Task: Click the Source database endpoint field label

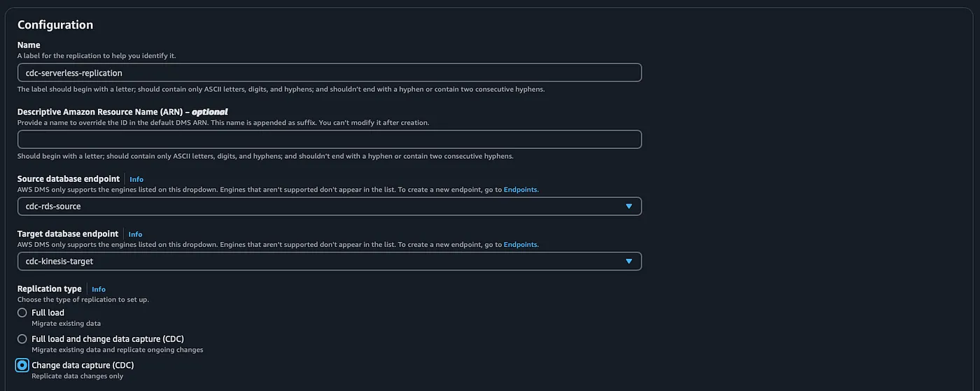Action: coord(69,179)
